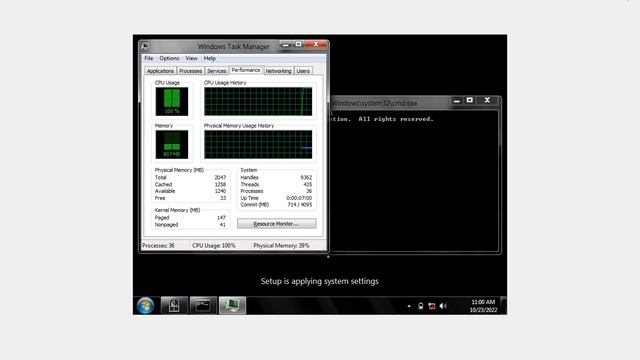
Task: Click the Up Time value 0:00:07:00
Action: 299,198
